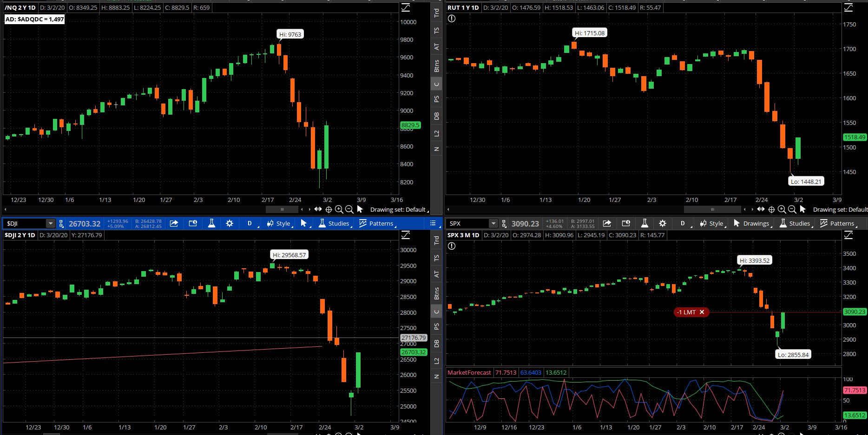The height and width of the screenshot is (435, 868).
Task: Click the symbol link icon next to SPX
Action: pyautogui.click(x=504, y=224)
